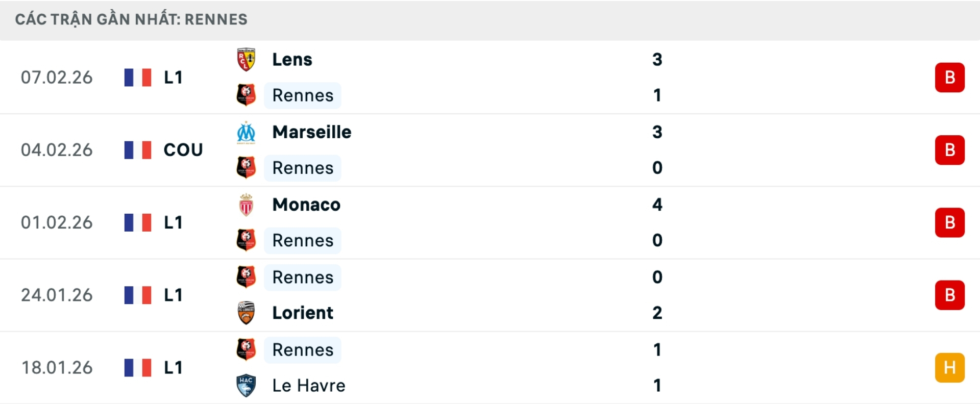Click the FC Lorient club logo
Viewport: 980px width, 404px height.
247,313
